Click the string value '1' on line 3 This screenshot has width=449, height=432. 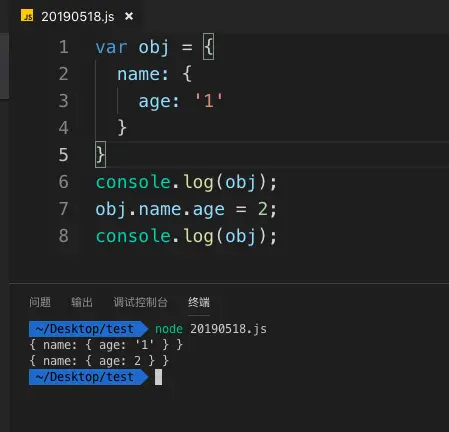point(209,101)
